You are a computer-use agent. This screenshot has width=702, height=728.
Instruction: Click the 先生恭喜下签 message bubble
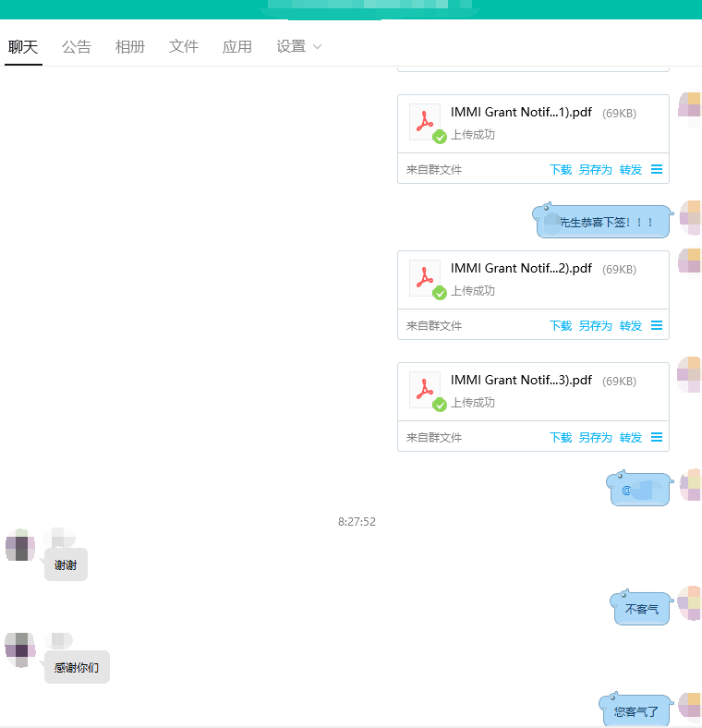coord(604,223)
